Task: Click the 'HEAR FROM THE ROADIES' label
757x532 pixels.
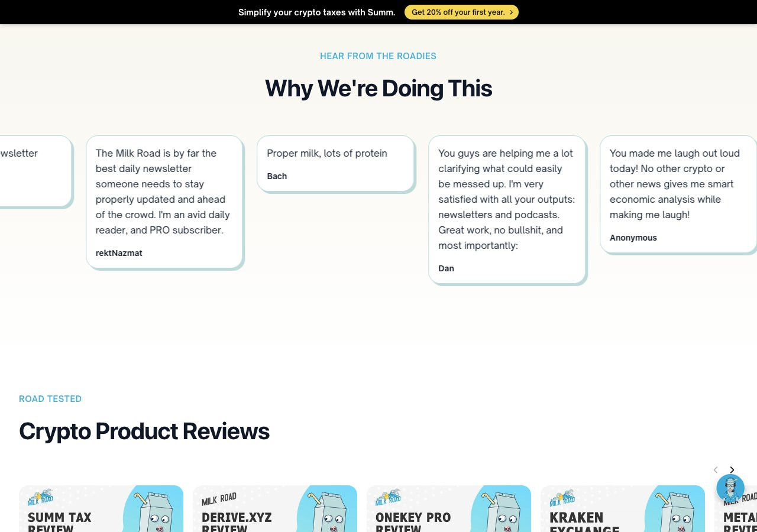Action: [x=378, y=56]
